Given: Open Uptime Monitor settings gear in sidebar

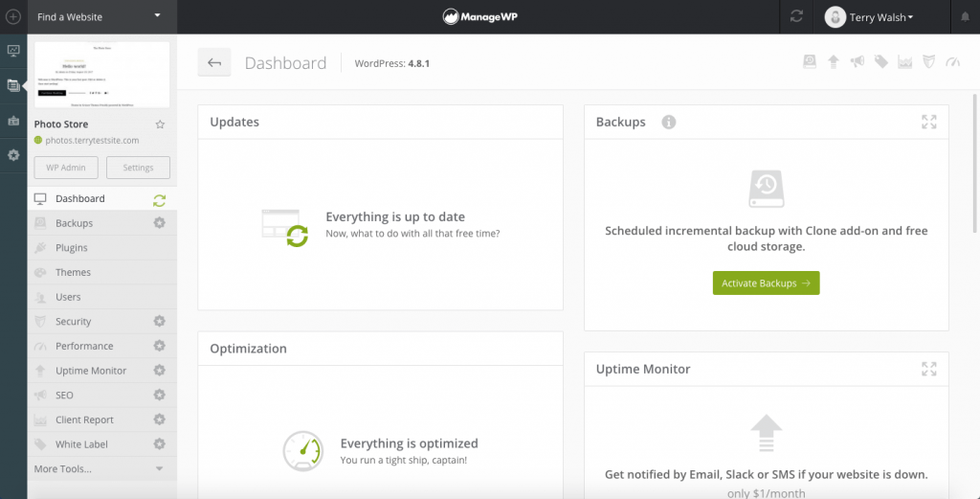Looking at the screenshot, I should (x=160, y=371).
